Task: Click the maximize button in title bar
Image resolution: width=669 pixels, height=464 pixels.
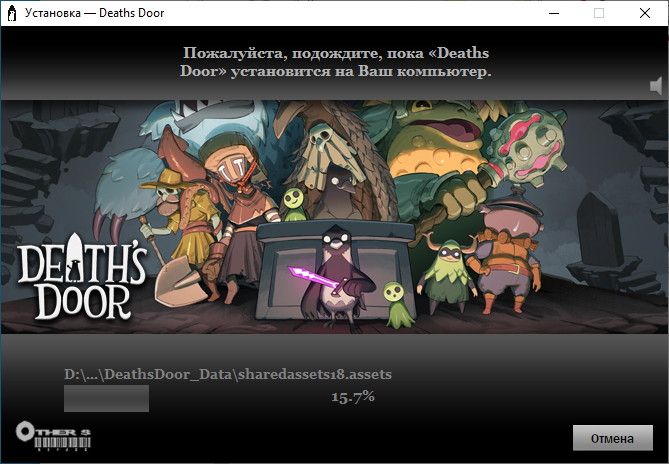Action: pos(599,13)
